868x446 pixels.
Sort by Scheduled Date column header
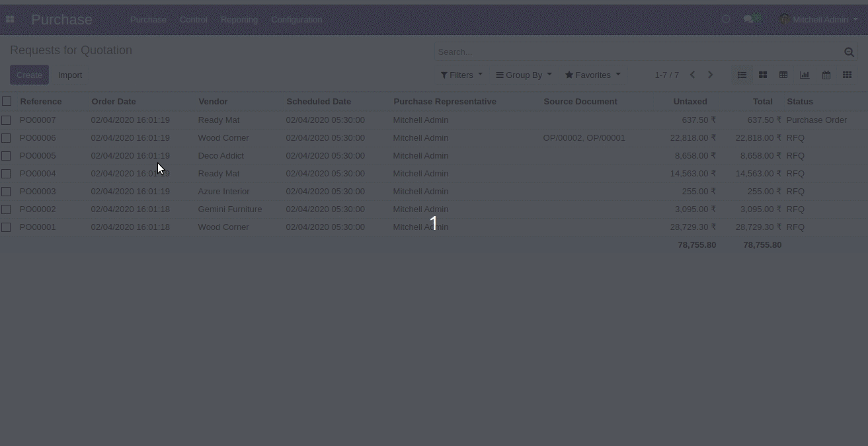click(x=319, y=102)
